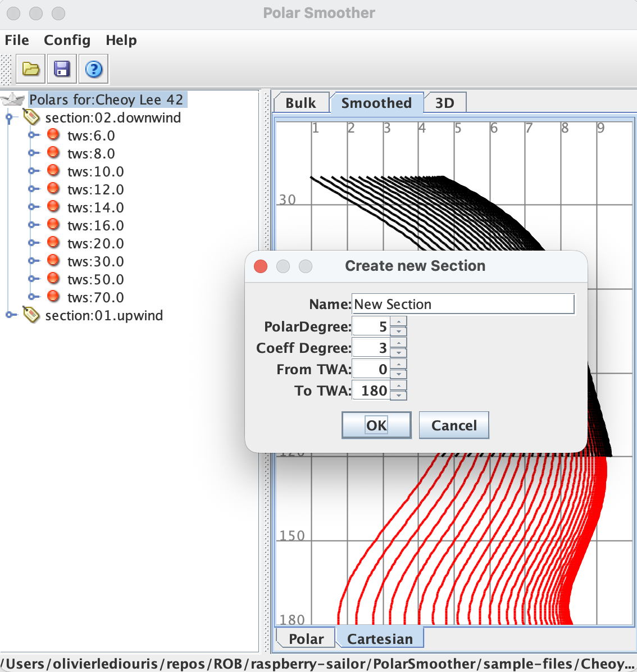Click the Open folder toolbar icon
Screen dimensions: 637x672
31,69
